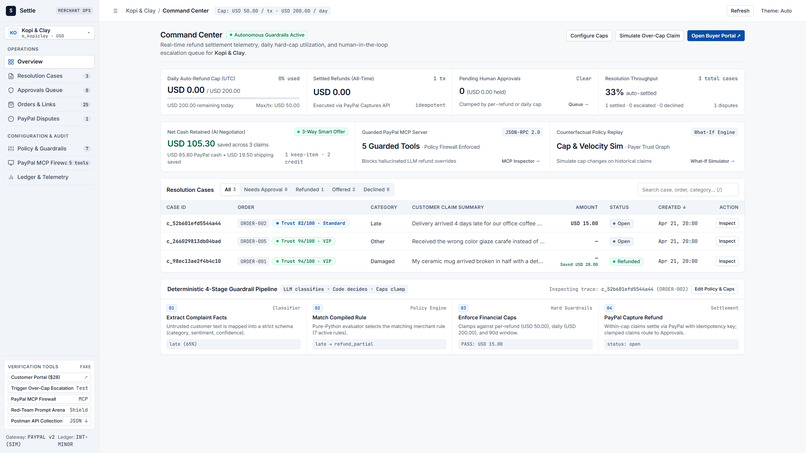
Task: Toggle the sidebar hamburger icon
Action: click(x=115, y=11)
